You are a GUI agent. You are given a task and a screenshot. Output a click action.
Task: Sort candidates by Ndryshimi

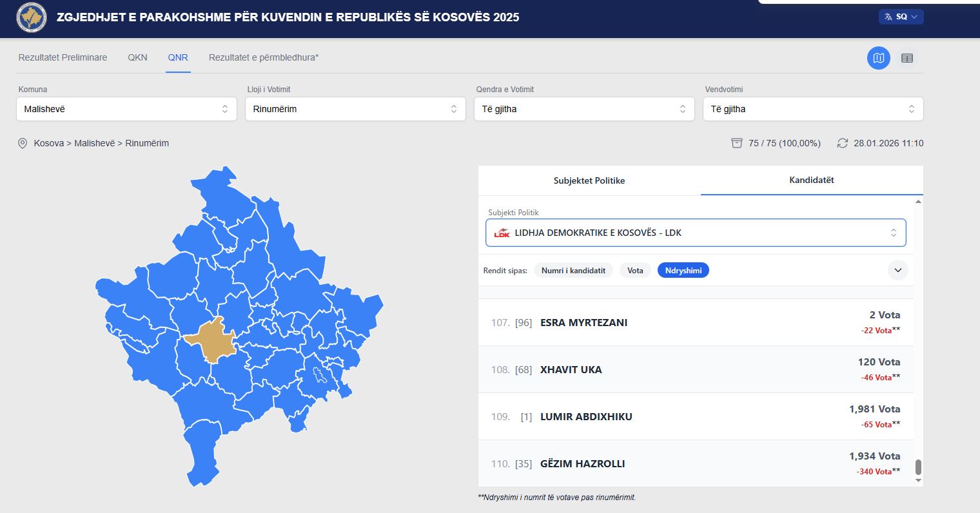click(x=683, y=271)
